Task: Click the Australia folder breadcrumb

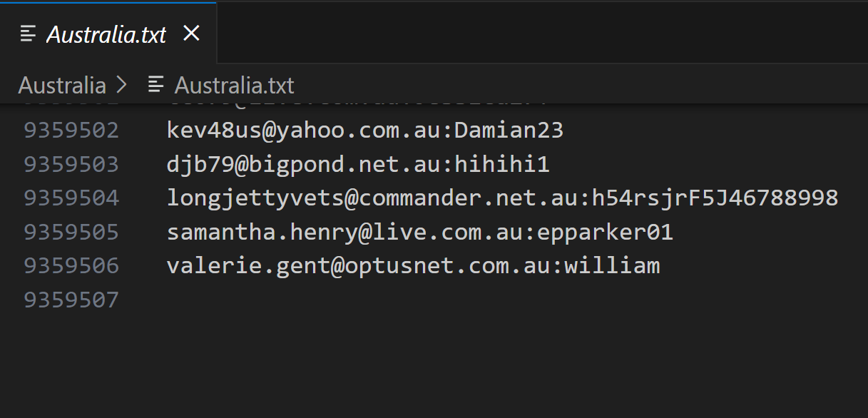Action: tap(62, 86)
